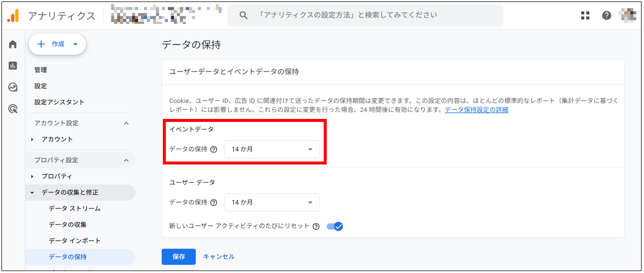The width and height of the screenshot is (644, 273).
Task: Open the Help question mark icon
Action: [606, 15]
